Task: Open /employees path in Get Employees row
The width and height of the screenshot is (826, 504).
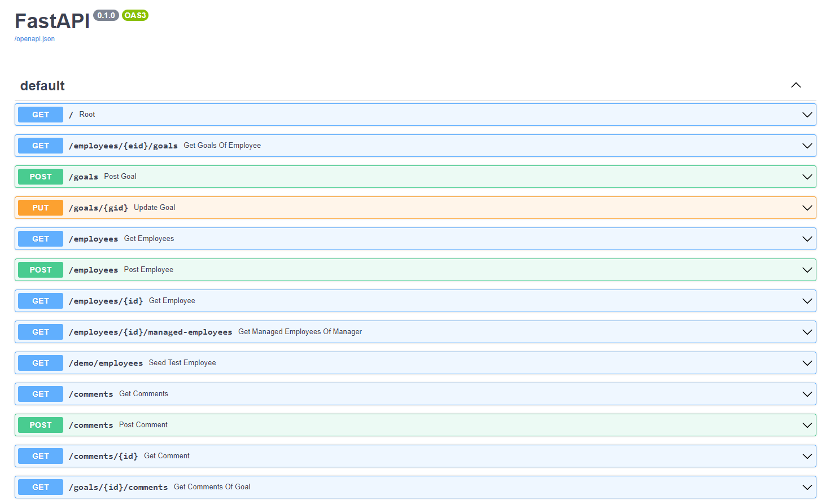Action: [93, 239]
